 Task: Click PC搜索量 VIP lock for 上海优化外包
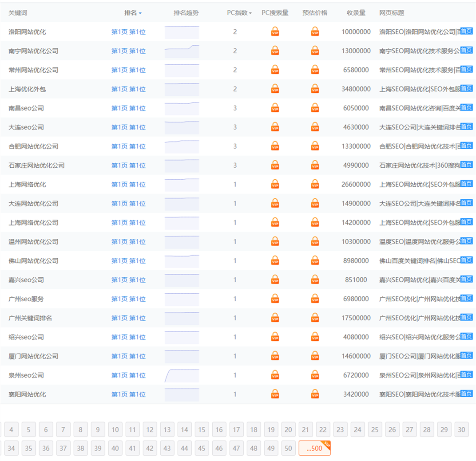point(275,89)
